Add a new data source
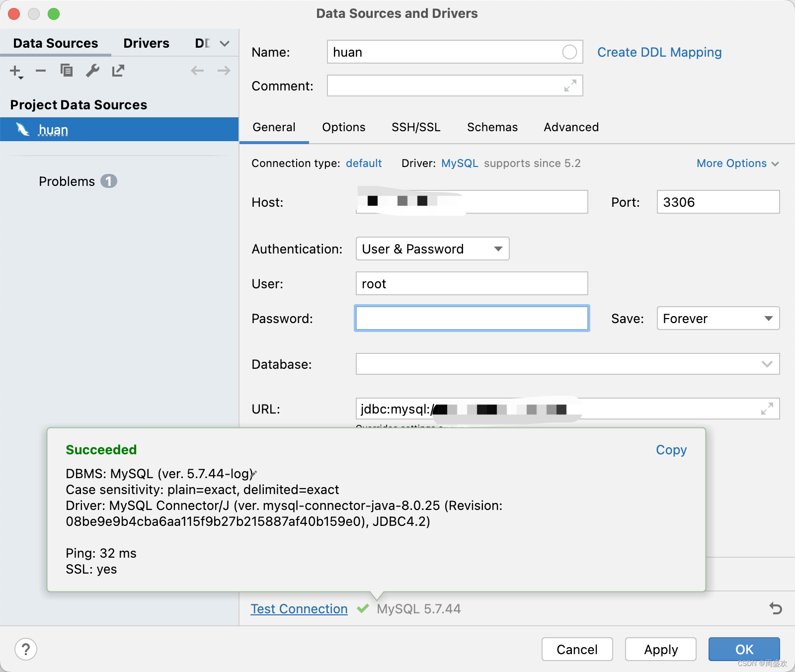The width and height of the screenshot is (795, 672). [x=15, y=71]
